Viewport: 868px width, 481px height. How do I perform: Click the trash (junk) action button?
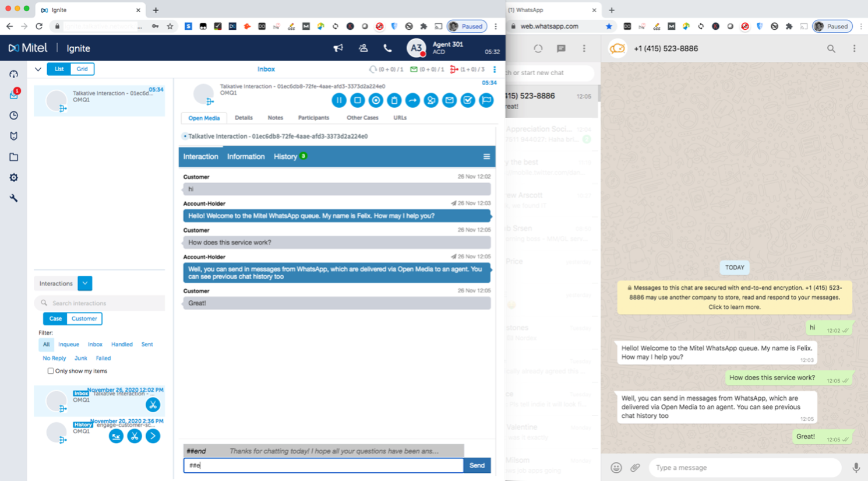tap(394, 100)
